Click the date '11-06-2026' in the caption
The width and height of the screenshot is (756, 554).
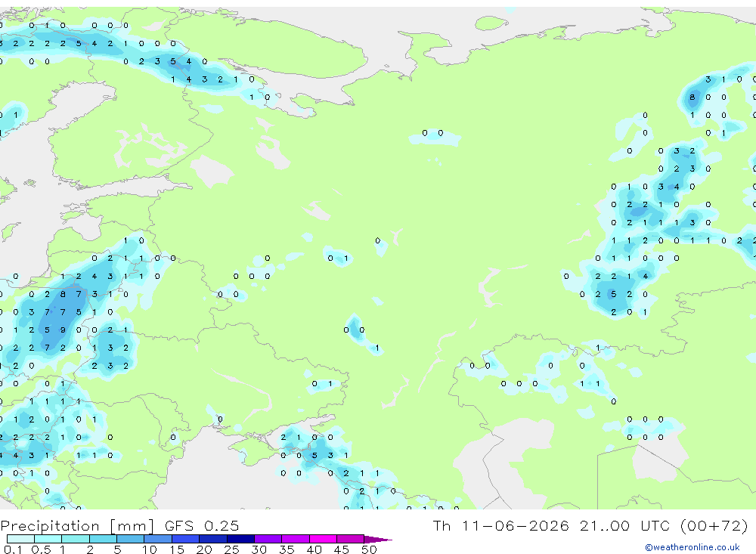[x=515, y=525]
